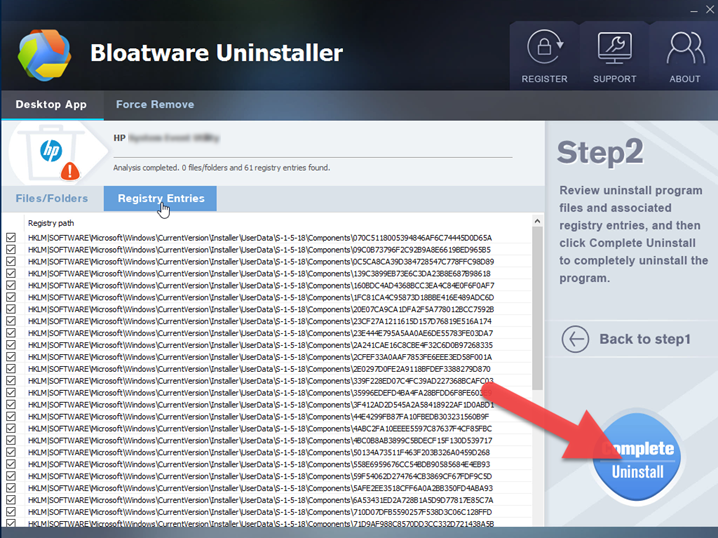Image resolution: width=718 pixels, height=538 pixels.
Task: Go Back to step1
Action: pos(645,339)
